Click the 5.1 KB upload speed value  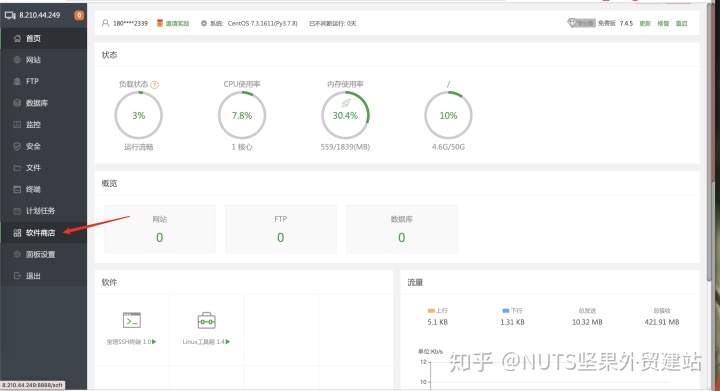(x=438, y=322)
